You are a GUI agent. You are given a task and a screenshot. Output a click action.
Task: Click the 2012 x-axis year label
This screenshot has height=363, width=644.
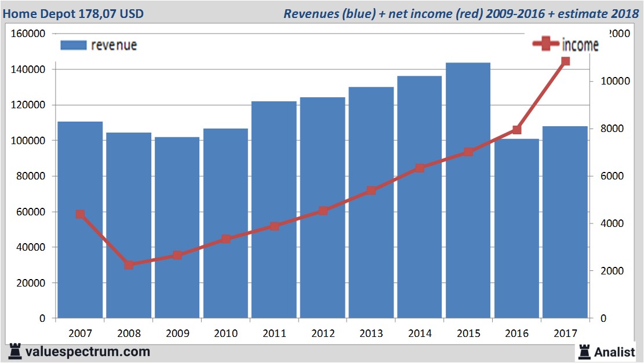click(x=323, y=333)
